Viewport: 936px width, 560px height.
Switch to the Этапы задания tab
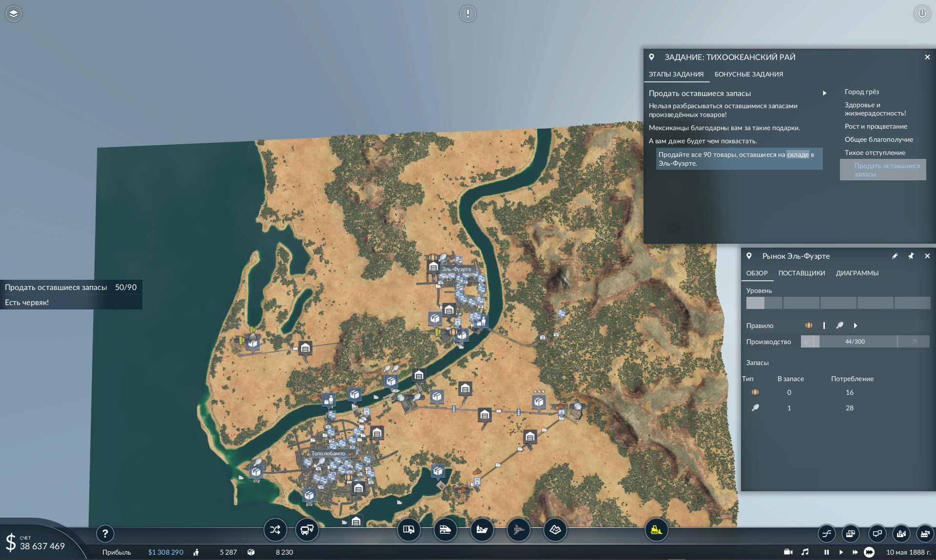[x=676, y=74]
